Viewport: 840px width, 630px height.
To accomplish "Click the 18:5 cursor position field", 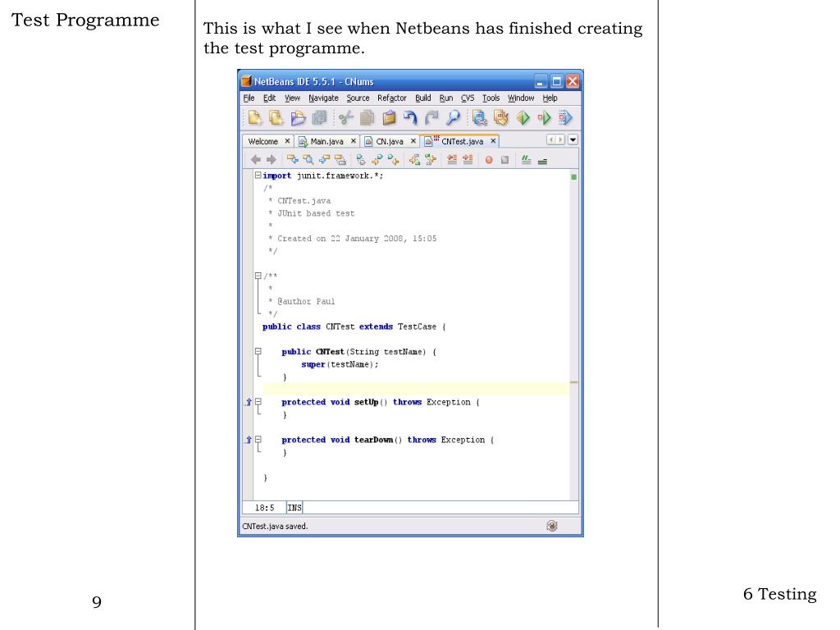I will pos(264,507).
